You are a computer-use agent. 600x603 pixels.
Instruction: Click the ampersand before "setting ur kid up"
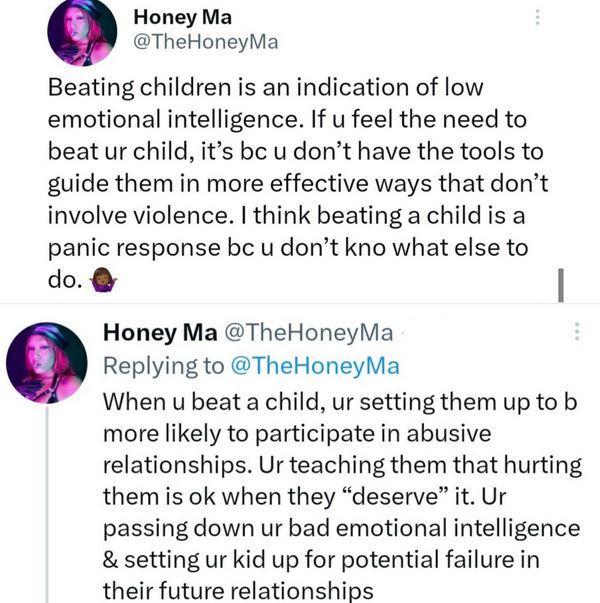pyautogui.click(x=112, y=559)
